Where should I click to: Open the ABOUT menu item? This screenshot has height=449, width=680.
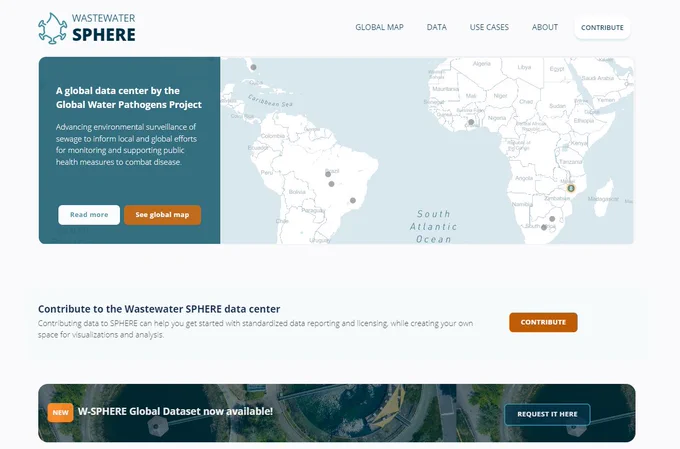pyautogui.click(x=545, y=27)
